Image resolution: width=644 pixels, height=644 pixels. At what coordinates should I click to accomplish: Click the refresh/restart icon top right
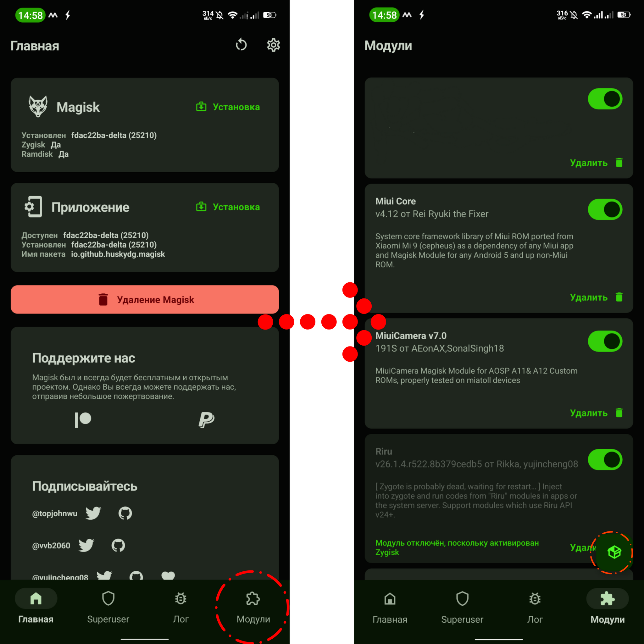pyautogui.click(x=242, y=45)
